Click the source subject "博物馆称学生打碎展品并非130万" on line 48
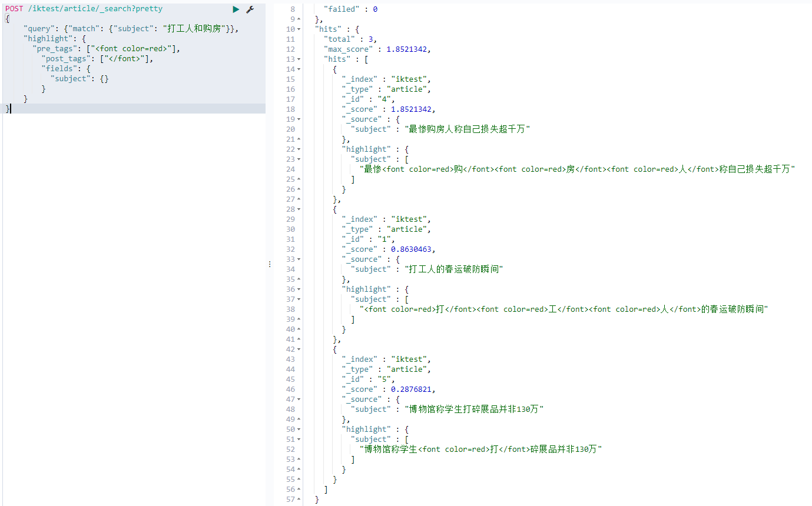 click(473, 410)
